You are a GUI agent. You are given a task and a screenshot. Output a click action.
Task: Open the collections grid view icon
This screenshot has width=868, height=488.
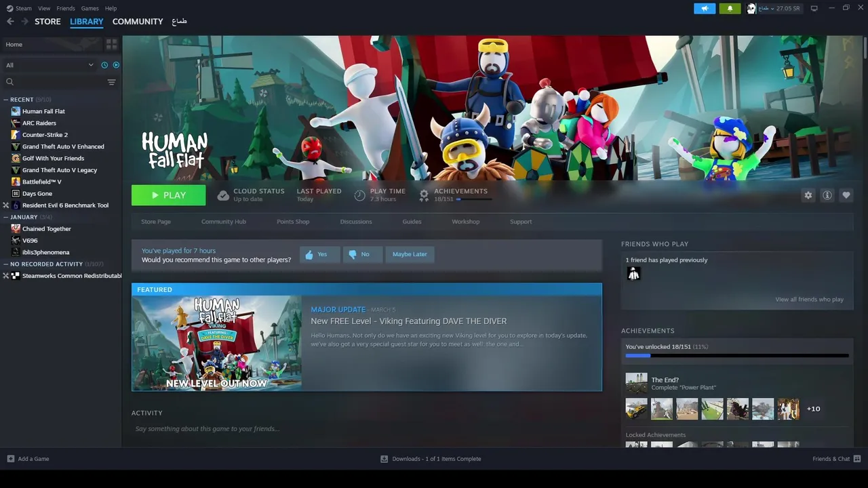coord(112,44)
